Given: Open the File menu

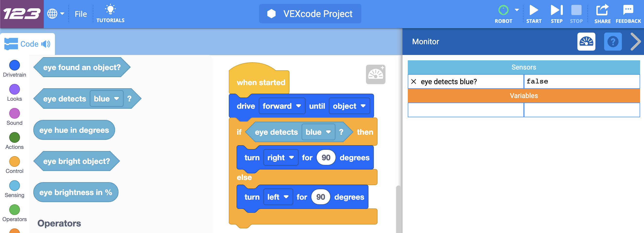Looking at the screenshot, I should click(x=80, y=14).
